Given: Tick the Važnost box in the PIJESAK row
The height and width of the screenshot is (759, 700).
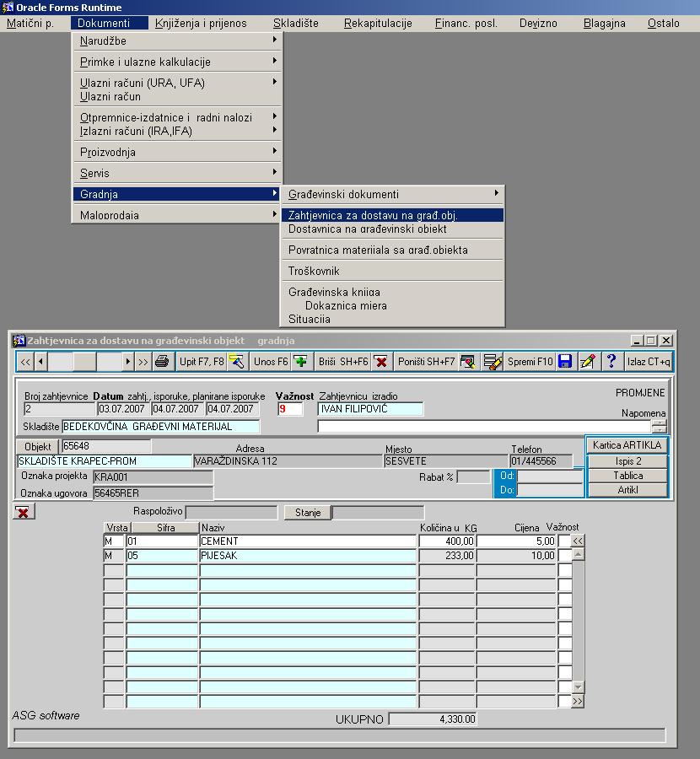Looking at the screenshot, I should click(x=564, y=556).
